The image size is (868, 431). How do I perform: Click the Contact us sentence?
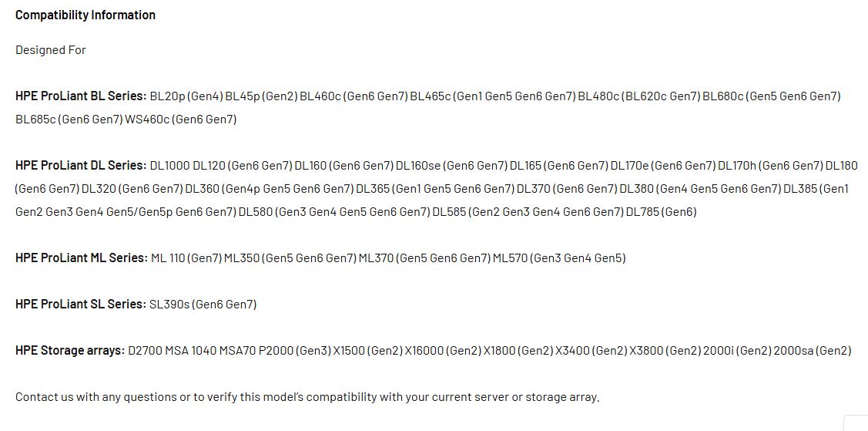307,397
